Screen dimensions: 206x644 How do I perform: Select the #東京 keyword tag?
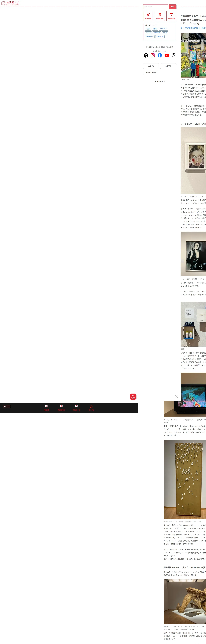click(x=148, y=29)
